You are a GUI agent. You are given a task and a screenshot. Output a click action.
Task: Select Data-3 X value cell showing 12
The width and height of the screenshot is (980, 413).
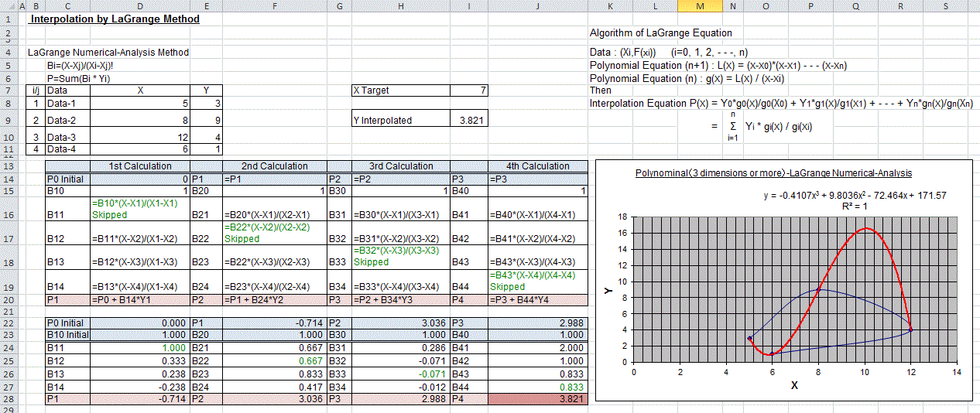click(x=140, y=138)
